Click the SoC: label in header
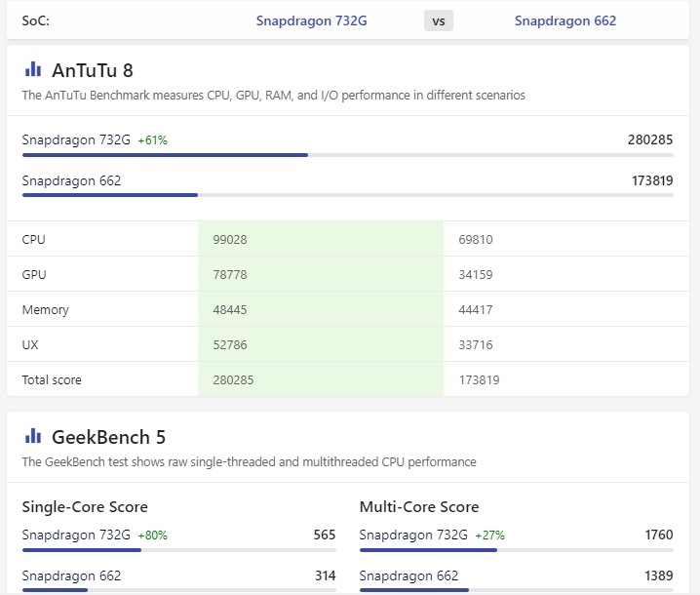Image resolution: width=700 pixels, height=595 pixels. coord(36,21)
